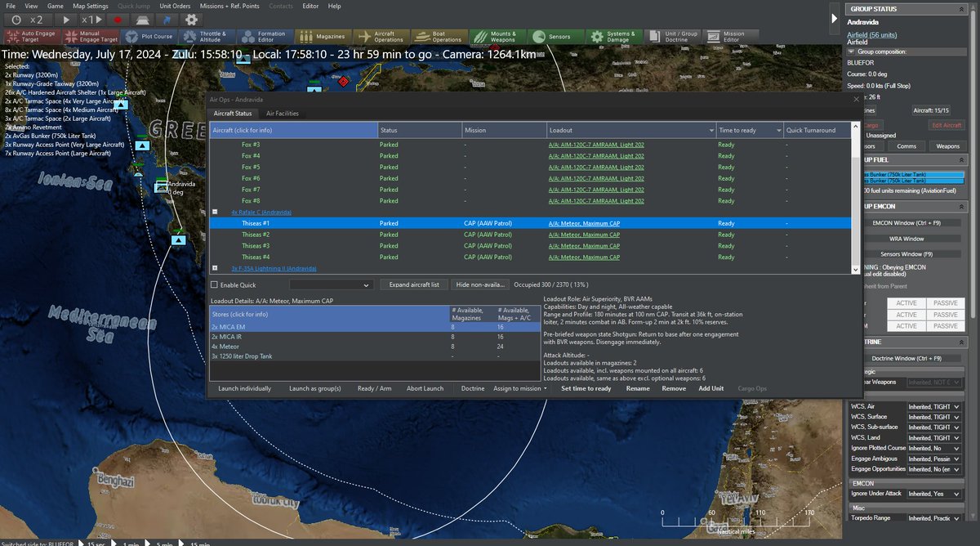
Task: Enable the Quick Turnaround checkbox
Action: (215, 284)
